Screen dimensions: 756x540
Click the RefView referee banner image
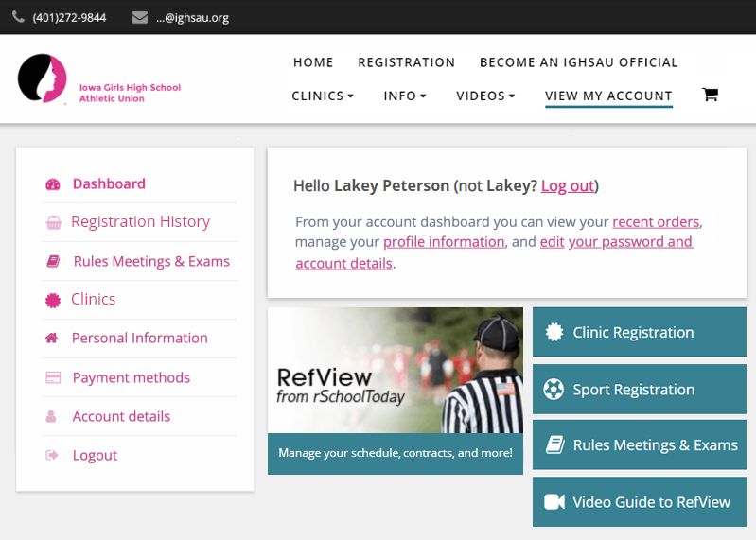coord(396,371)
